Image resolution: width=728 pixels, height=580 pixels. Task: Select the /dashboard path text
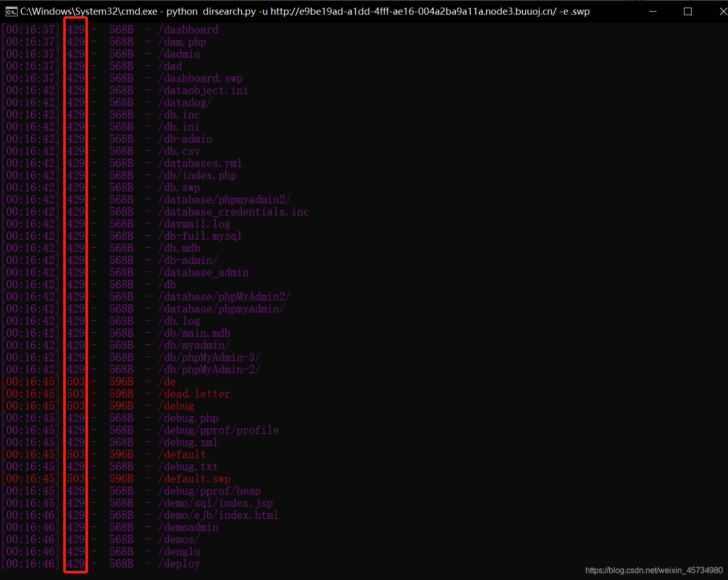coord(188,30)
